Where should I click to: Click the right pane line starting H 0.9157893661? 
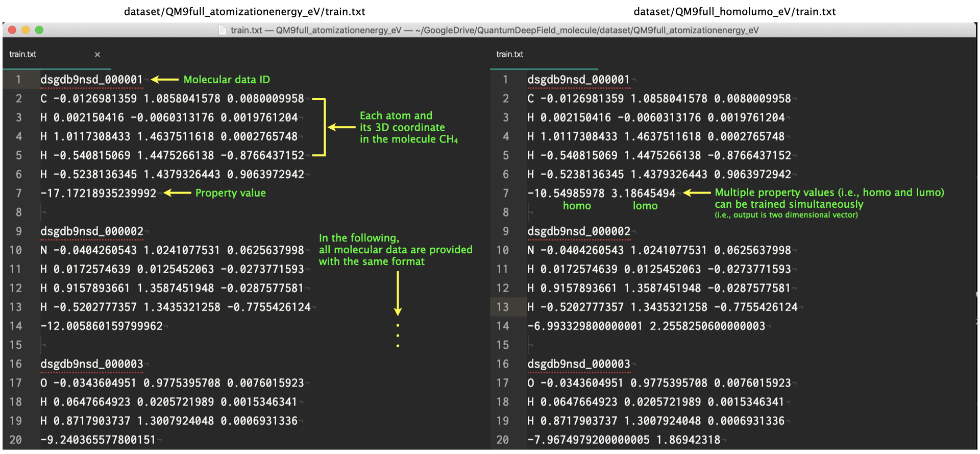click(x=659, y=289)
